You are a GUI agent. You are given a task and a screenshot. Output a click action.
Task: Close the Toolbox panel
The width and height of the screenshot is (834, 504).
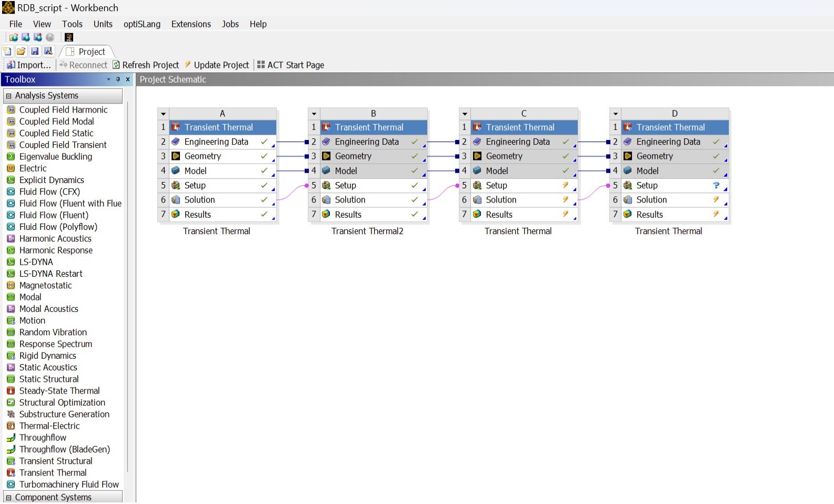click(x=127, y=79)
